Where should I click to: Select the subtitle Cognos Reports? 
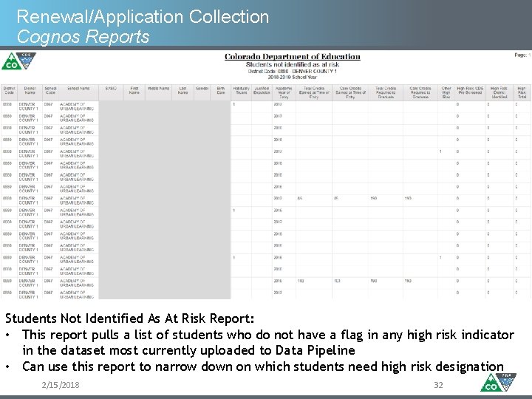click(x=83, y=37)
